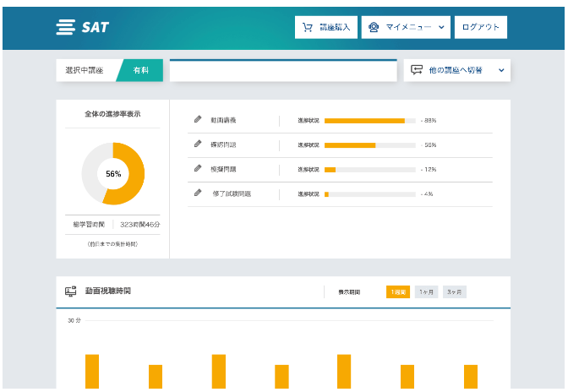Click the 選択中講座 tab label
568x392 pixels.
(x=85, y=71)
